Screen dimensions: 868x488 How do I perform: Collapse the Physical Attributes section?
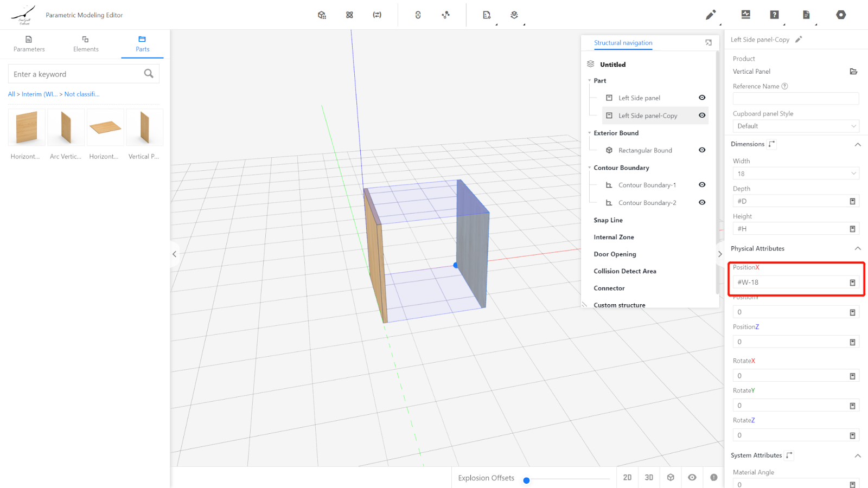click(857, 248)
